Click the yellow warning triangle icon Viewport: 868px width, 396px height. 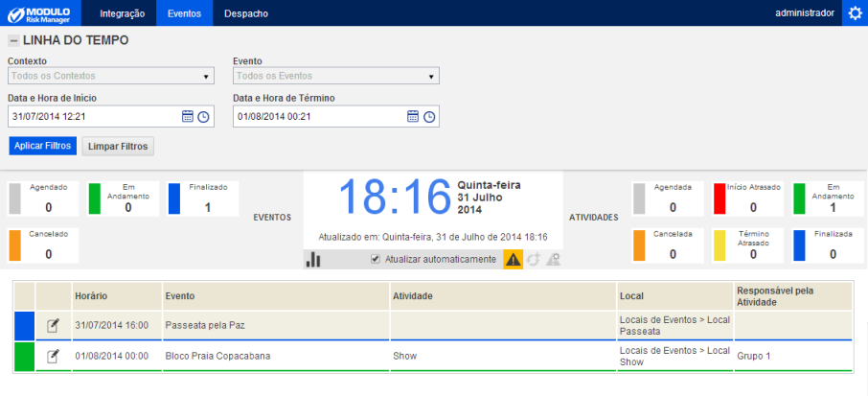tap(514, 259)
